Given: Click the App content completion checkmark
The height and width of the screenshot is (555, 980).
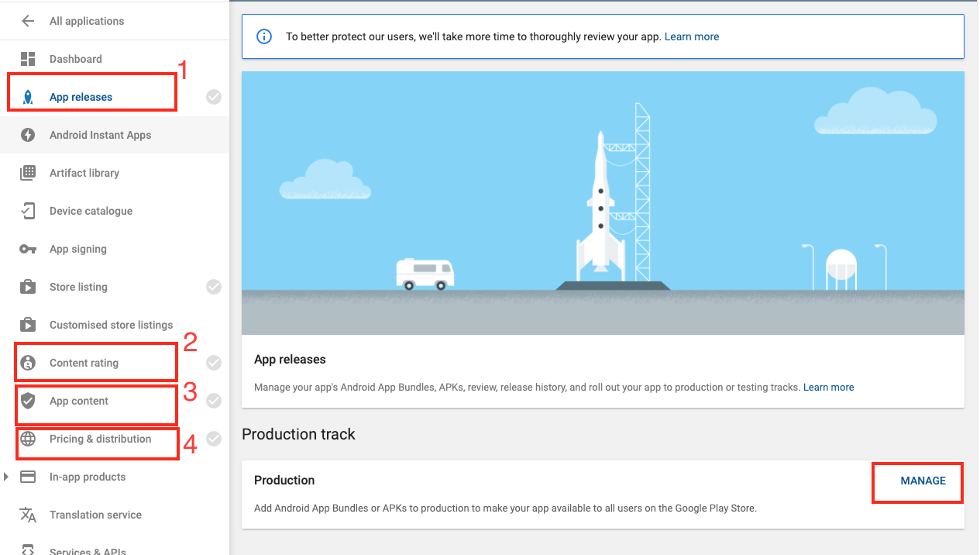Looking at the screenshot, I should pyautogui.click(x=214, y=401).
